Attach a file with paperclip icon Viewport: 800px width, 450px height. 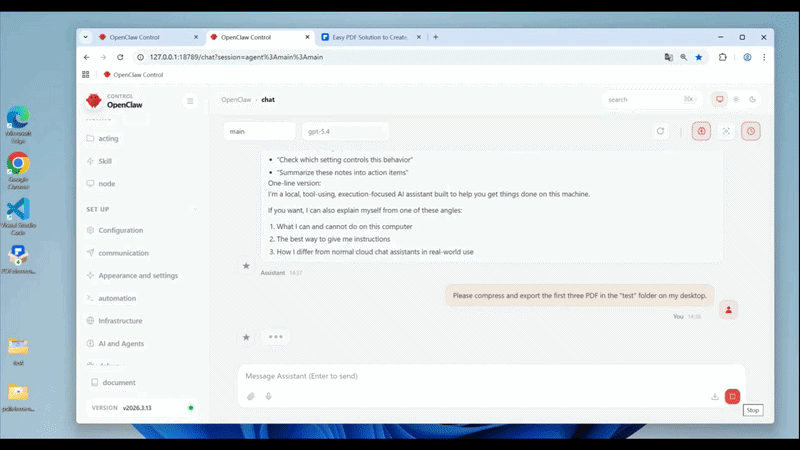pos(251,396)
